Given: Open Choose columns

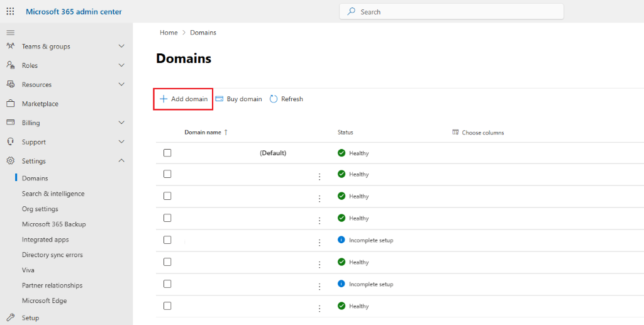Looking at the screenshot, I should pyautogui.click(x=478, y=133).
